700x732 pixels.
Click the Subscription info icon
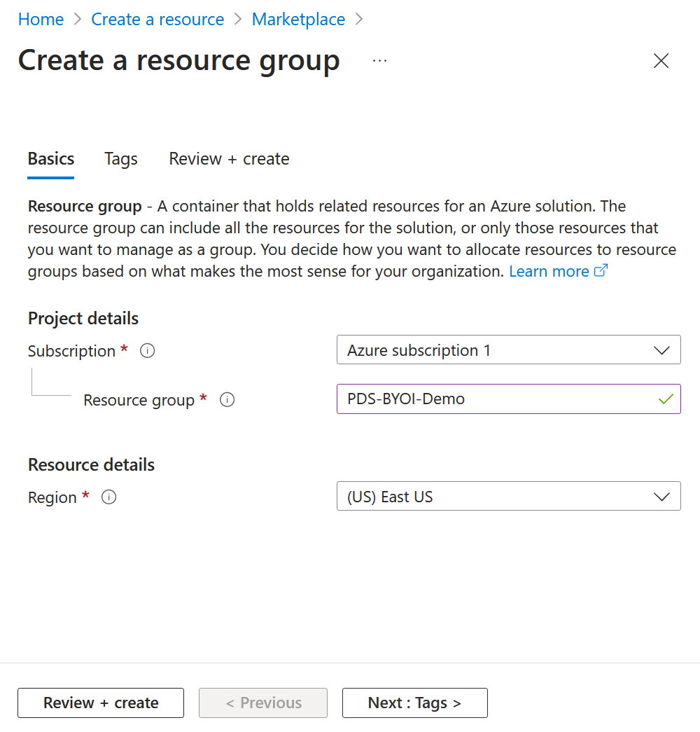tap(147, 350)
